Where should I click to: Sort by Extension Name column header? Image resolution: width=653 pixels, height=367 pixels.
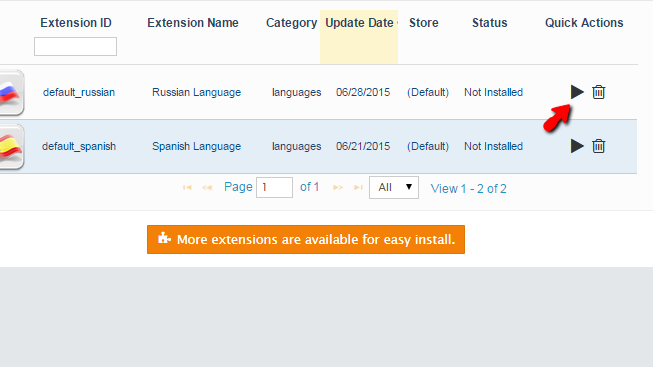193,22
